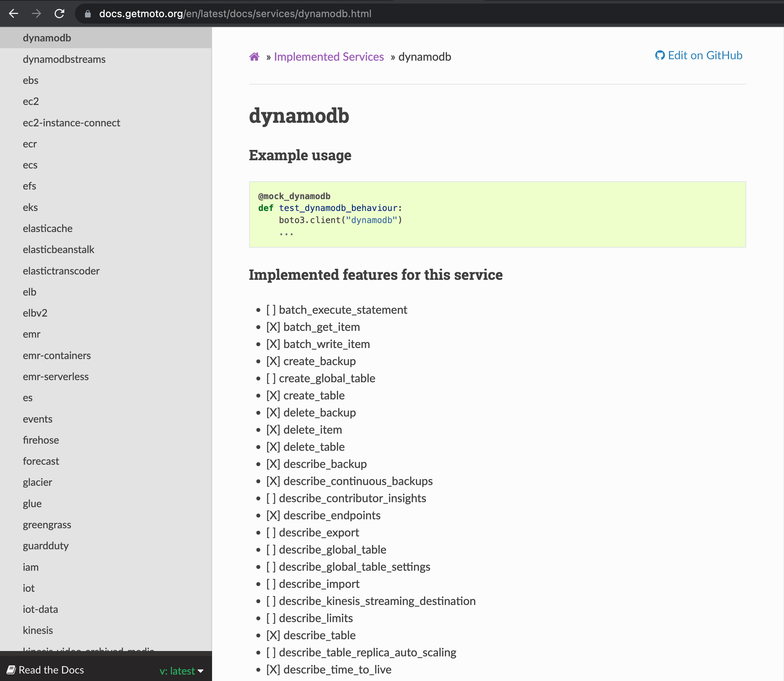The width and height of the screenshot is (784, 681).
Task: Open the kinesis sidebar item
Action: 37,630
